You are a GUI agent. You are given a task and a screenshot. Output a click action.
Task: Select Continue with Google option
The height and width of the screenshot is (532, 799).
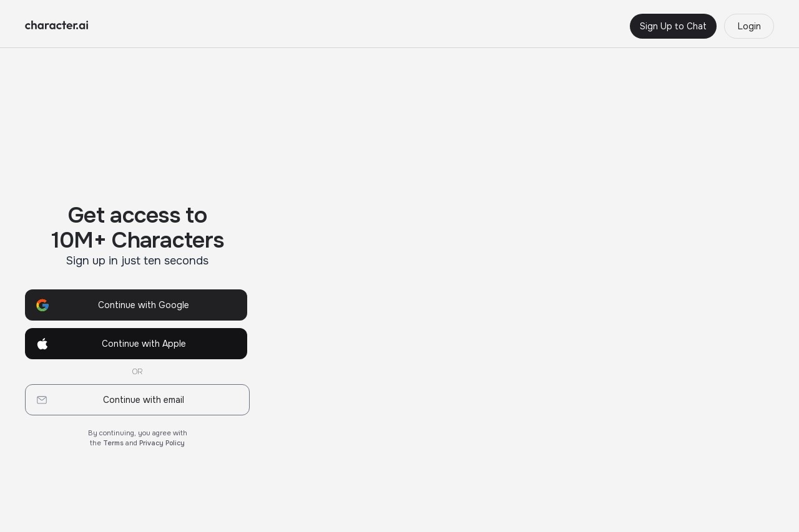click(x=136, y=305)
